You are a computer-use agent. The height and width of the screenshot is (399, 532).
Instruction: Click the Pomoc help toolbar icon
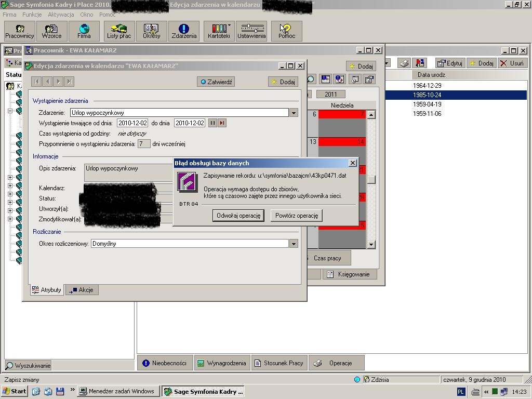coord(286,31)
